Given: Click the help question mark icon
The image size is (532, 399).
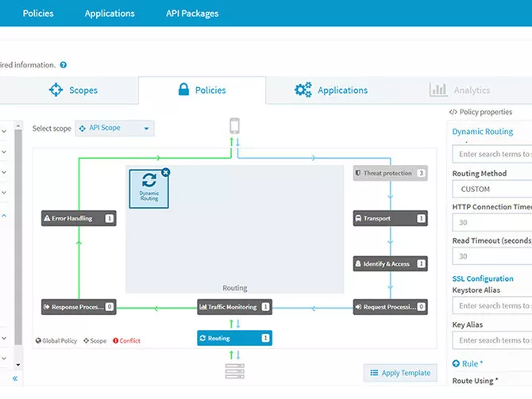Looking at the screenshot, I should pos(64,65).
